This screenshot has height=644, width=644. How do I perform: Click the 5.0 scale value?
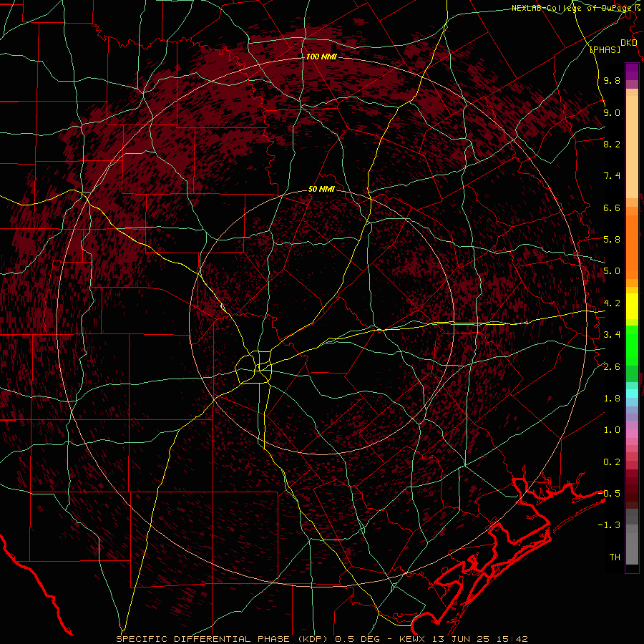pos(612,271)
